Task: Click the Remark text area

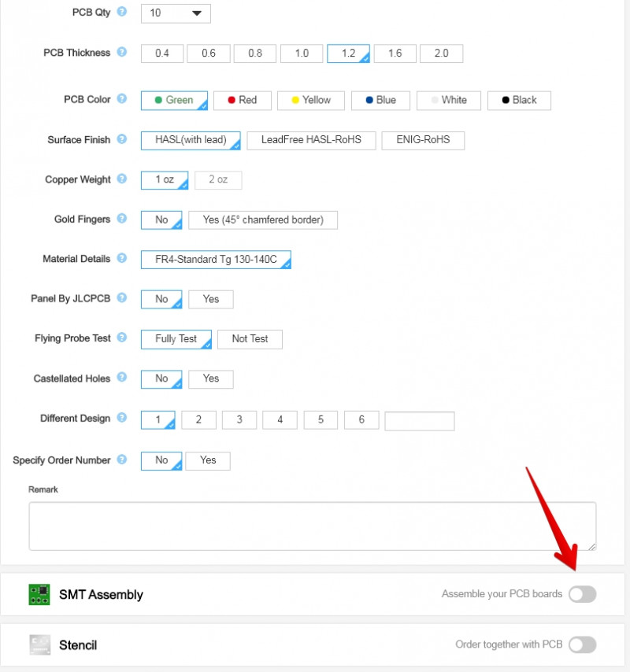Action: [312, 526]
